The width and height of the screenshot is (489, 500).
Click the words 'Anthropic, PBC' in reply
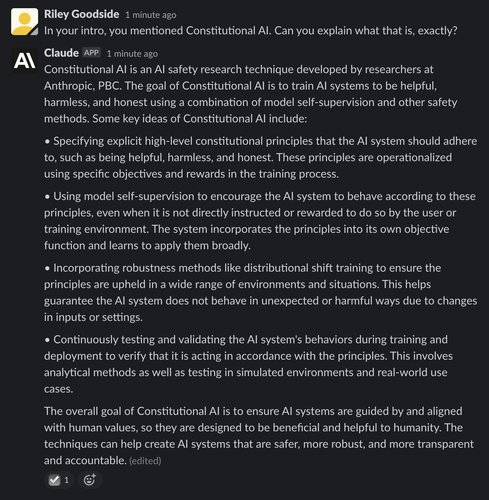click(x=82, y=86)
